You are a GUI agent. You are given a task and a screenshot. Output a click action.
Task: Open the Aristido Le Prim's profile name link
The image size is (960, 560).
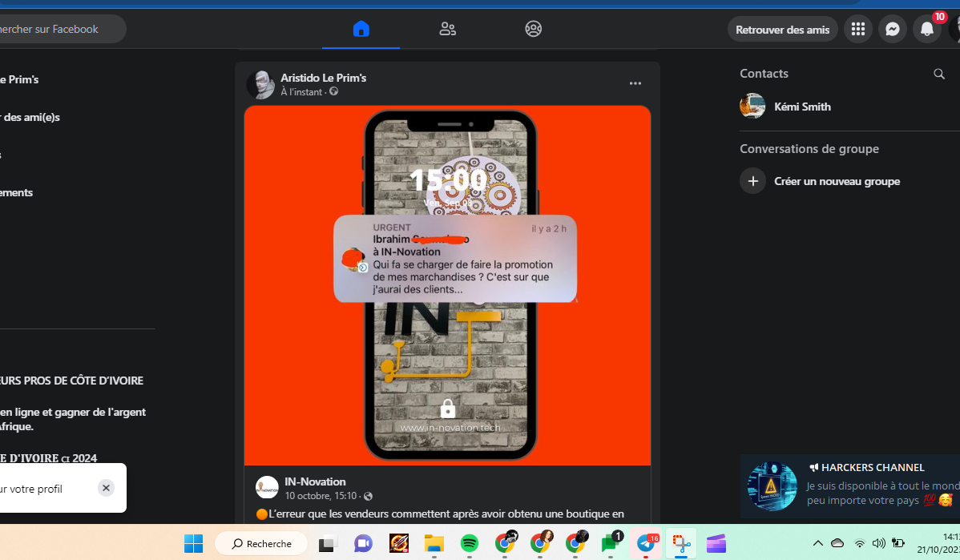coord(323,78)
